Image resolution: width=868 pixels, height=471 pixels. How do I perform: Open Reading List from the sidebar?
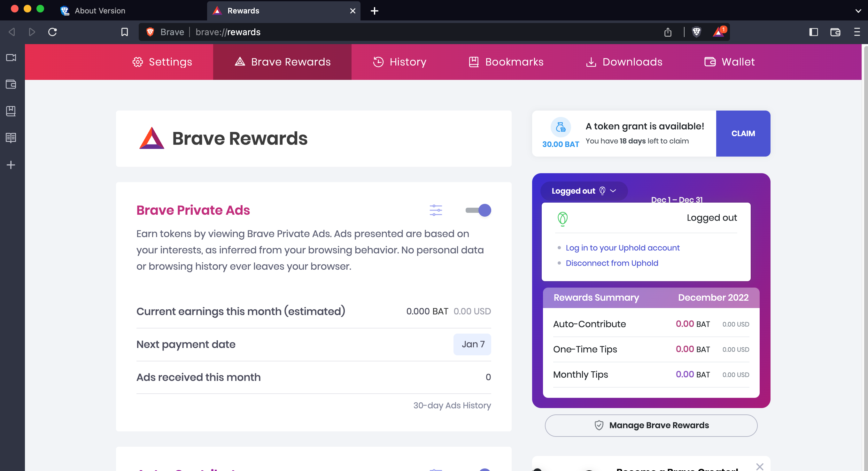pos(11,137)
